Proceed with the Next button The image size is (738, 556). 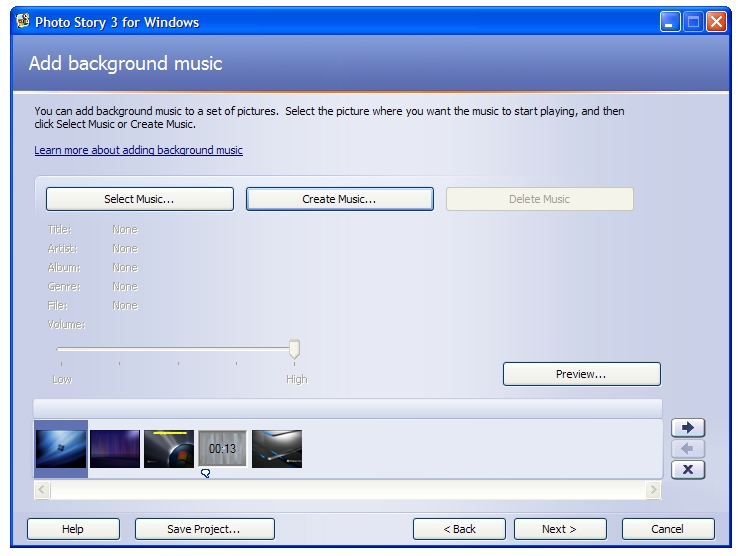560,529
